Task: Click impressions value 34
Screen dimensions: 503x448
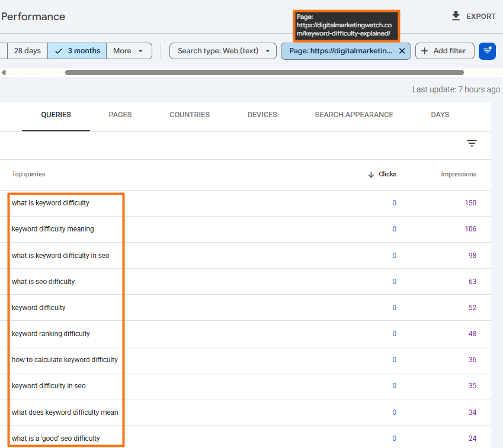Action: tap(472, 412)
